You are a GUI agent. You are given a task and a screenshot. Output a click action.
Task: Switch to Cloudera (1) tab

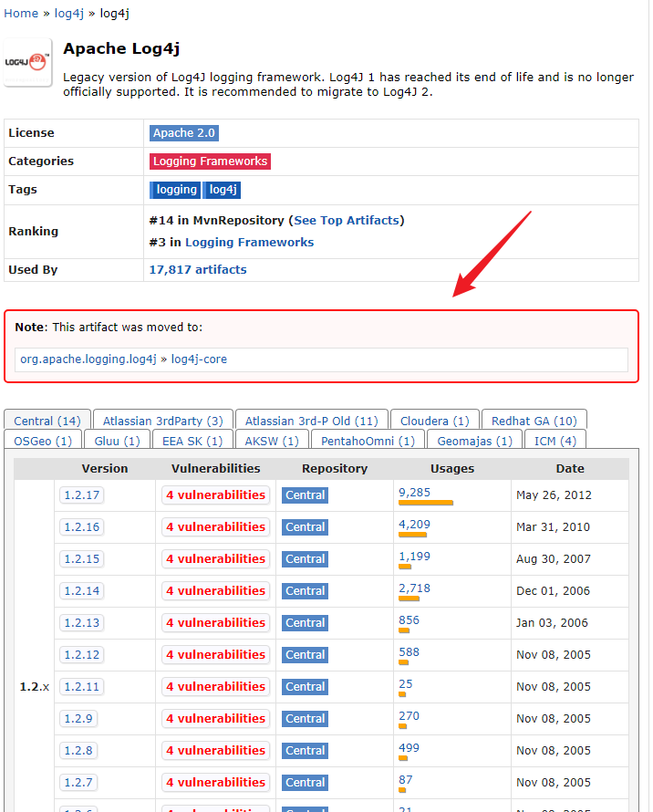[434, 421]
